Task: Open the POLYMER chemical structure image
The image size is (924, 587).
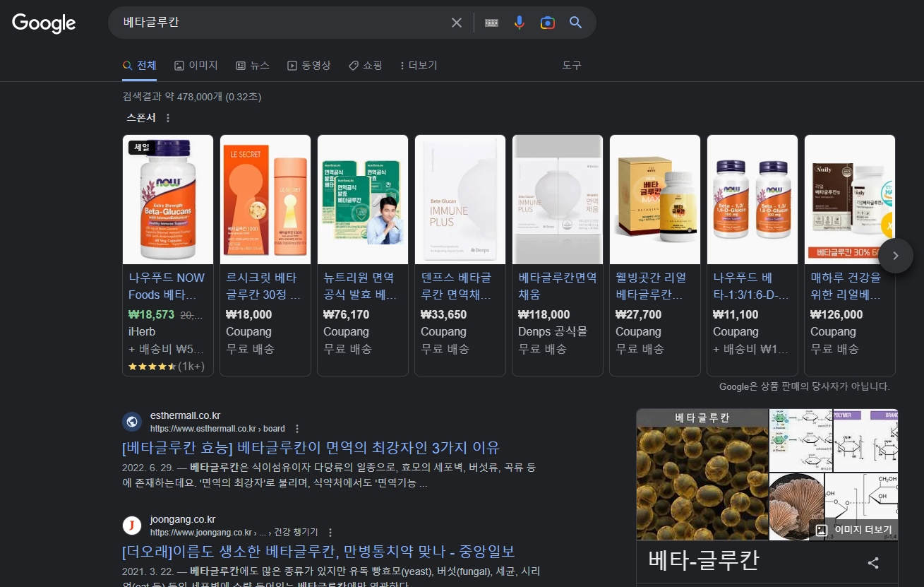Action: pos(865,441)
